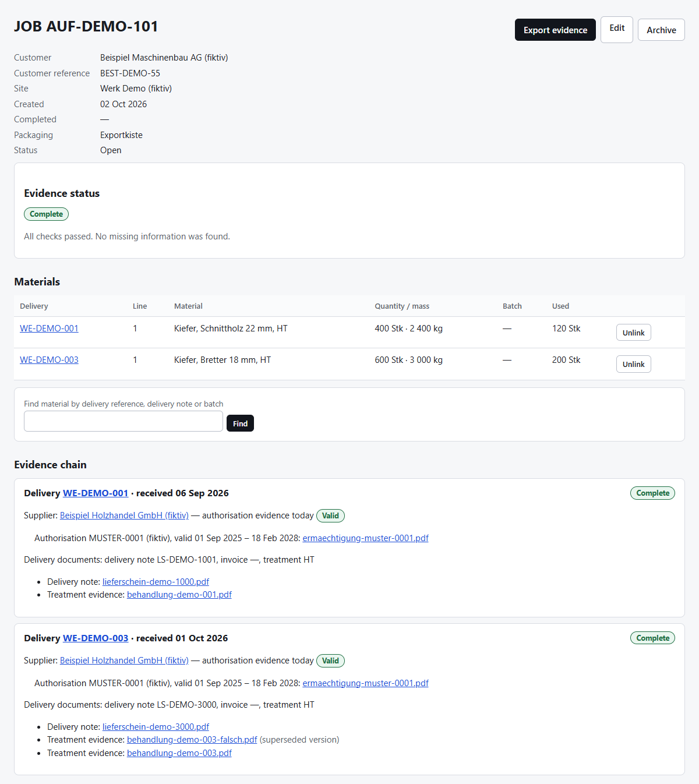Click the Materials section heading

[x=37, y=282]
